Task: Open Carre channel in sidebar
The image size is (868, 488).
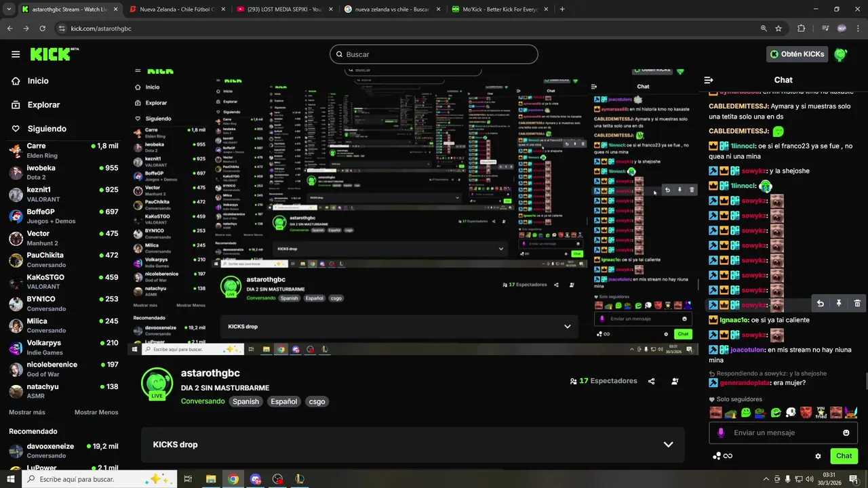Action: pos(63,150)
